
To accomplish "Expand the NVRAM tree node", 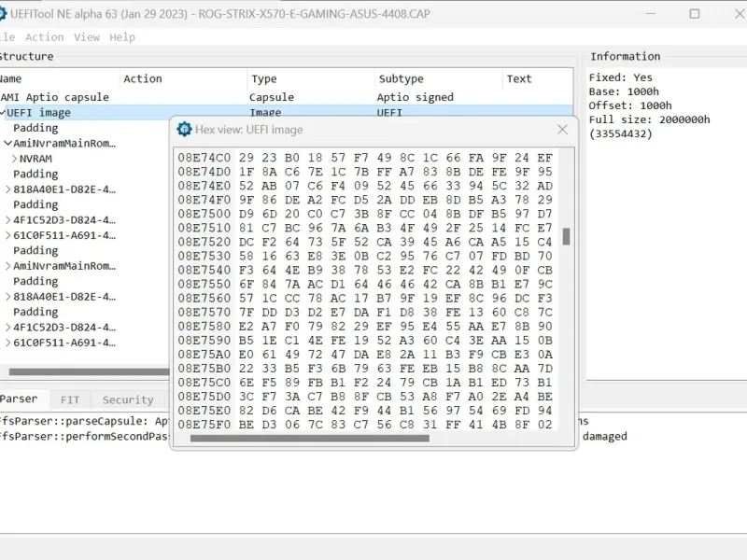I will (x=14, y=159).
